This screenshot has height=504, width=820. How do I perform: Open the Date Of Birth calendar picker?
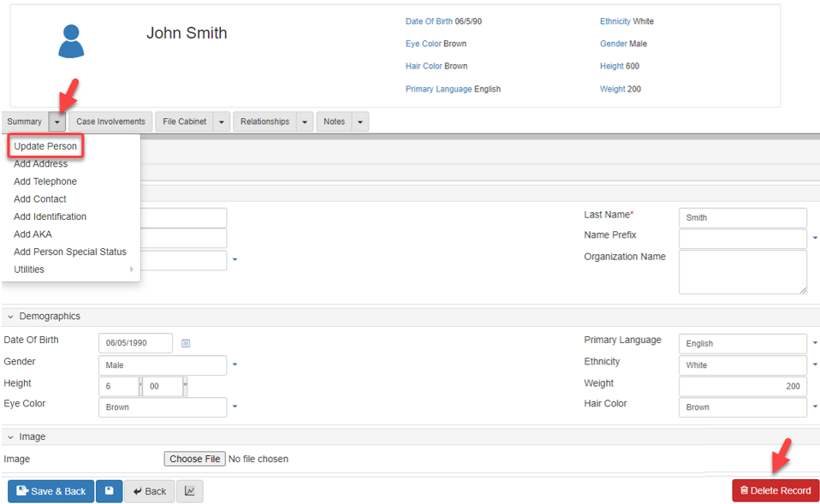coord(186,343)
